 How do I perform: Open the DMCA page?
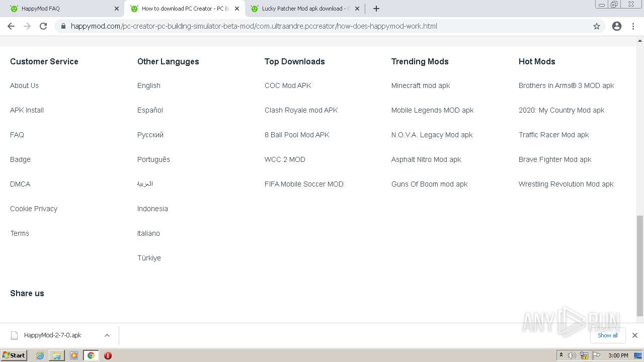20,184
